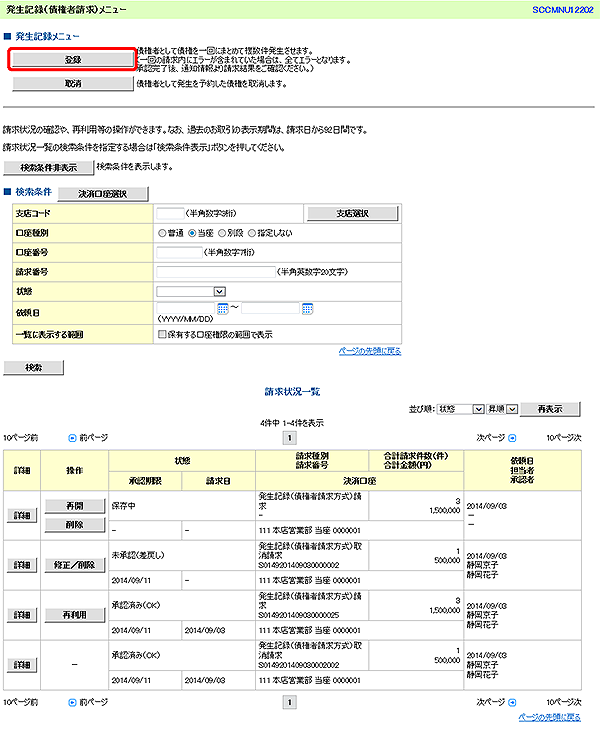Click the 再利用 reuse button

tap(75, 615)
